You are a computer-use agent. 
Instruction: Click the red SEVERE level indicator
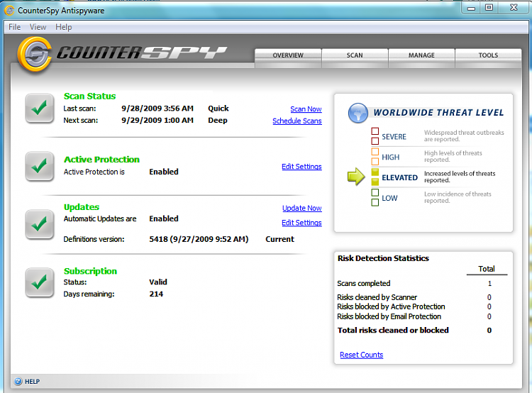(x=375, y=135)
